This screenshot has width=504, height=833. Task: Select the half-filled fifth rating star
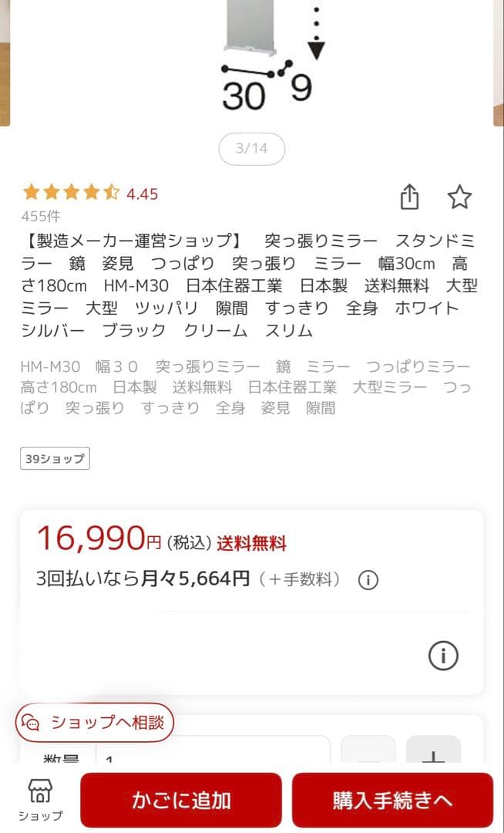113,191
